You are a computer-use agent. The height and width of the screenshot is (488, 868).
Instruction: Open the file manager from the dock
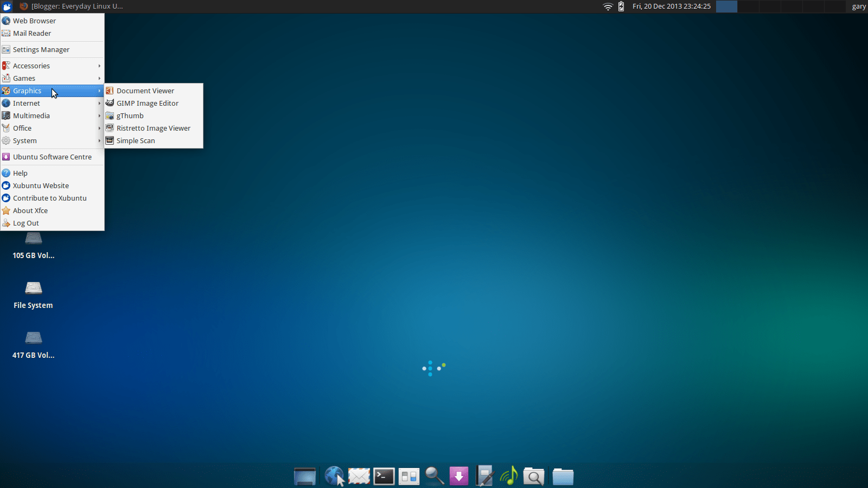click(x=563, y=476)
